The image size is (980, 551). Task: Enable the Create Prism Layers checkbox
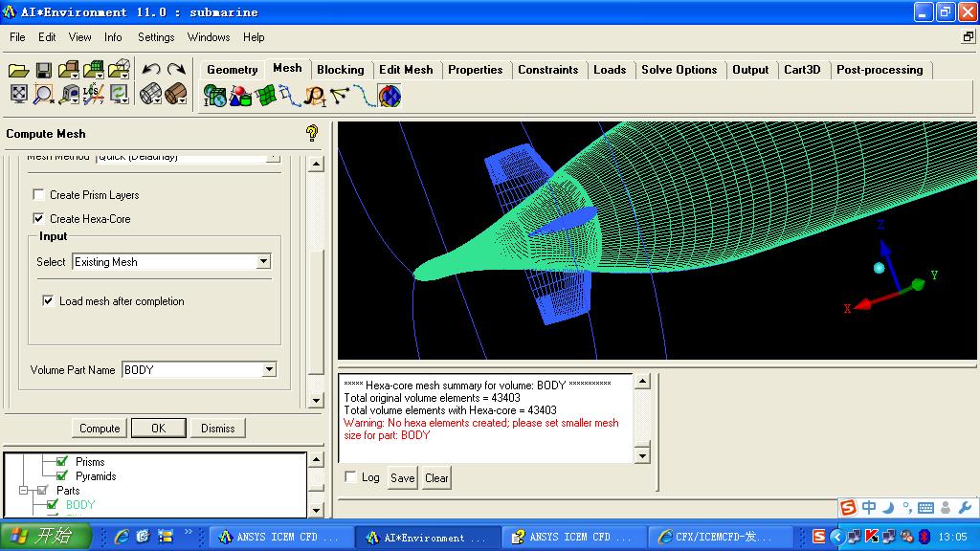[38, 192]
